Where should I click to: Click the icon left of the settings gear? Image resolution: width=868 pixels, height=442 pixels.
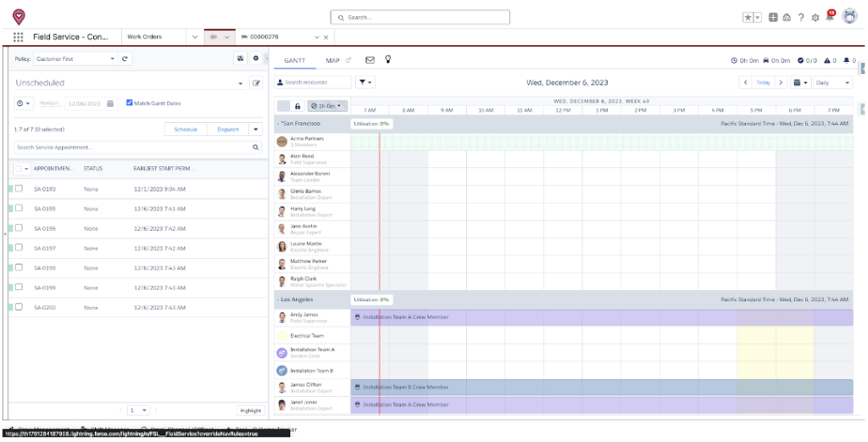coord(240,59)
